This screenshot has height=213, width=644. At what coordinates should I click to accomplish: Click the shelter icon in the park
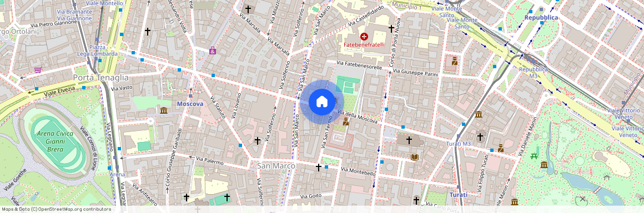(x=607, y=177)
